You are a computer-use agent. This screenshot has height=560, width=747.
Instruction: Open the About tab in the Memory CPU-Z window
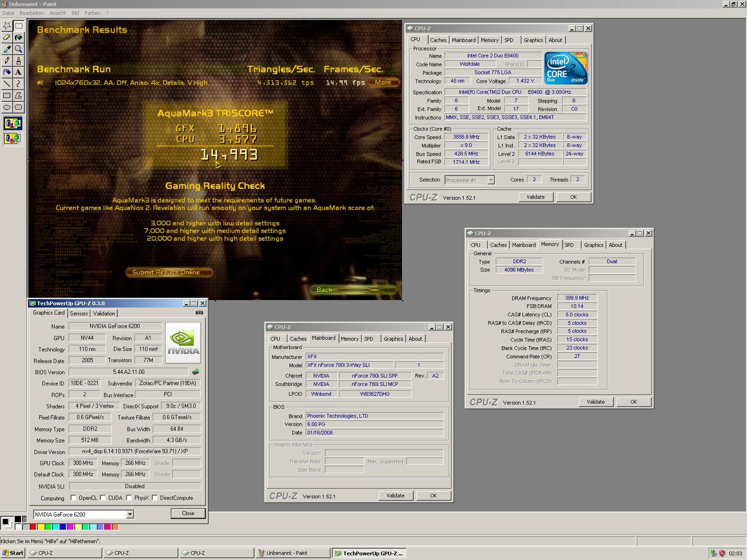[616, 245]
